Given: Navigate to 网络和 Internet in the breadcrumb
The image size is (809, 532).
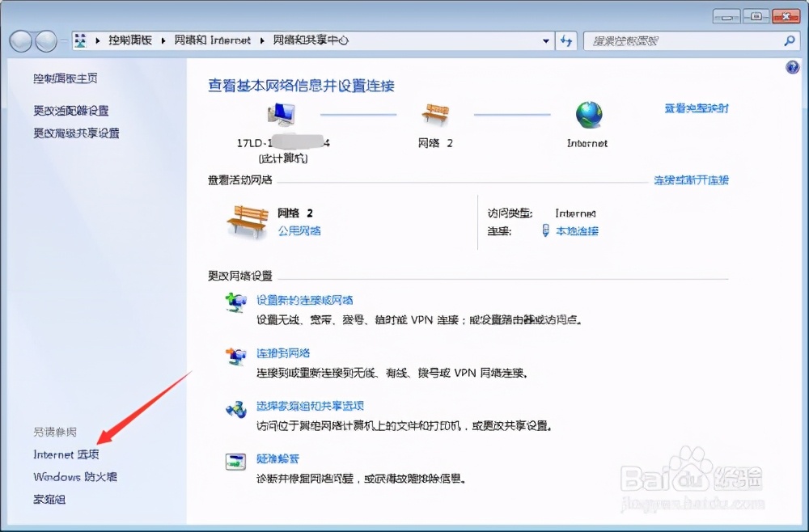Looking at the screenshot, I should pos(214,40).
